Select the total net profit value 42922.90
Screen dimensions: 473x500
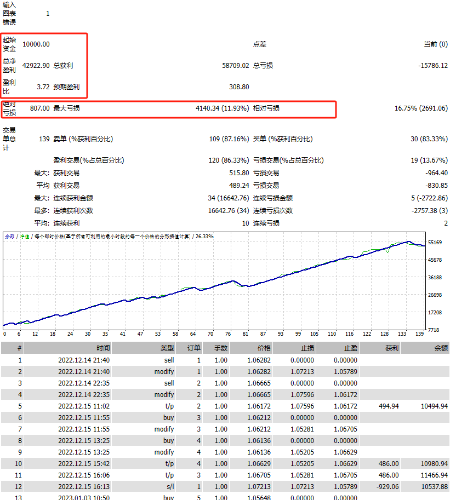pyautogui.click(x=36, y=65)
